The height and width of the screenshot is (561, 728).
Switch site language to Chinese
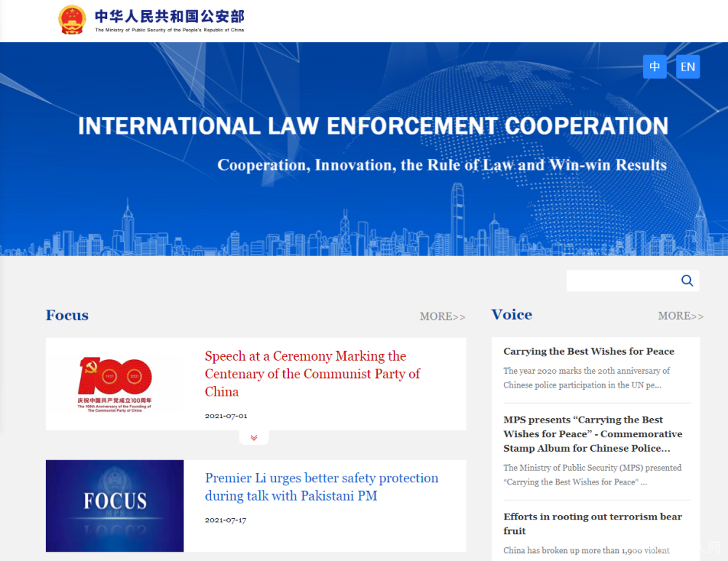pos(654,66)
